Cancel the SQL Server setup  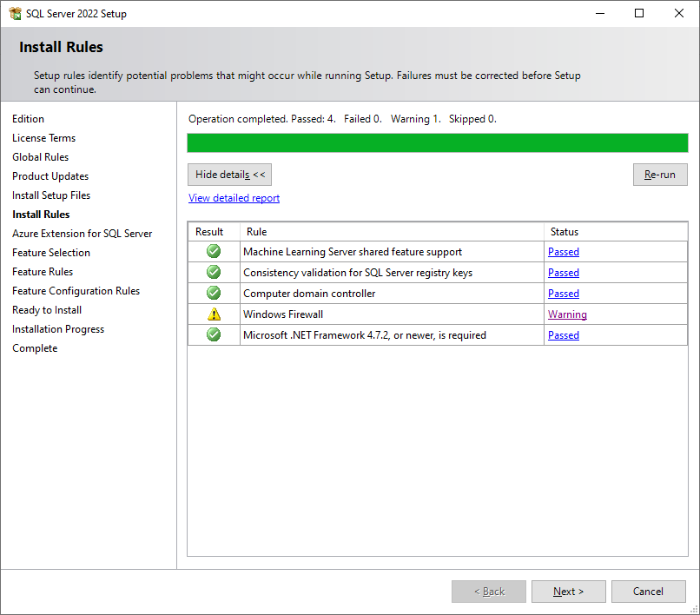648,592
